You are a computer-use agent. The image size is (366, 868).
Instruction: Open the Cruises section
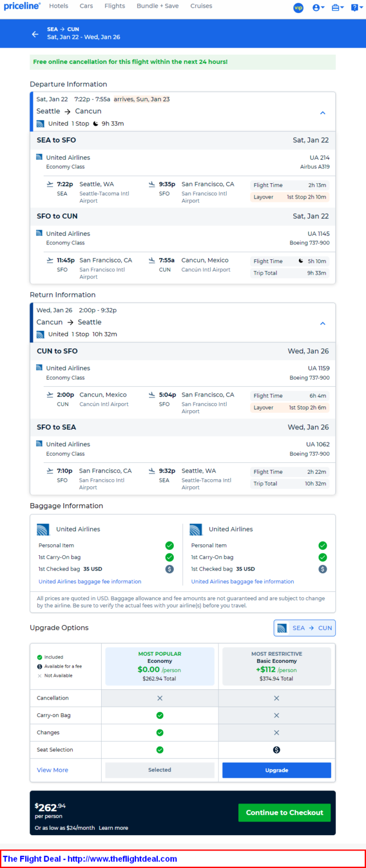pyautogui.click(x=201, y=6)
